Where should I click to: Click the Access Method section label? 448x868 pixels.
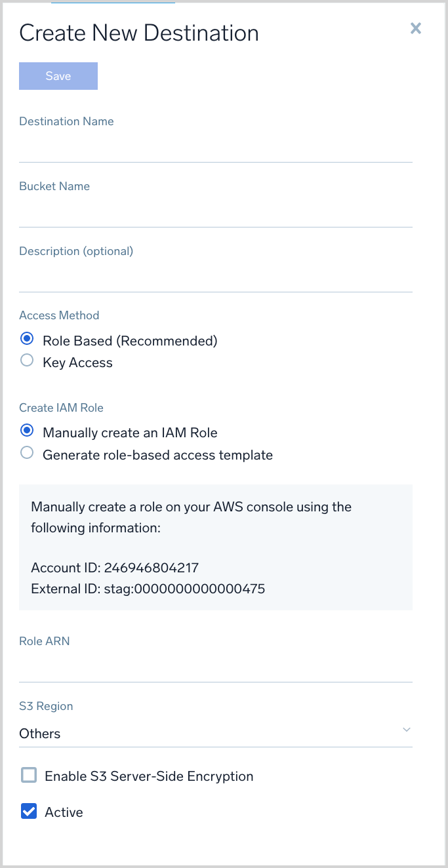click(x=59, y=315)
